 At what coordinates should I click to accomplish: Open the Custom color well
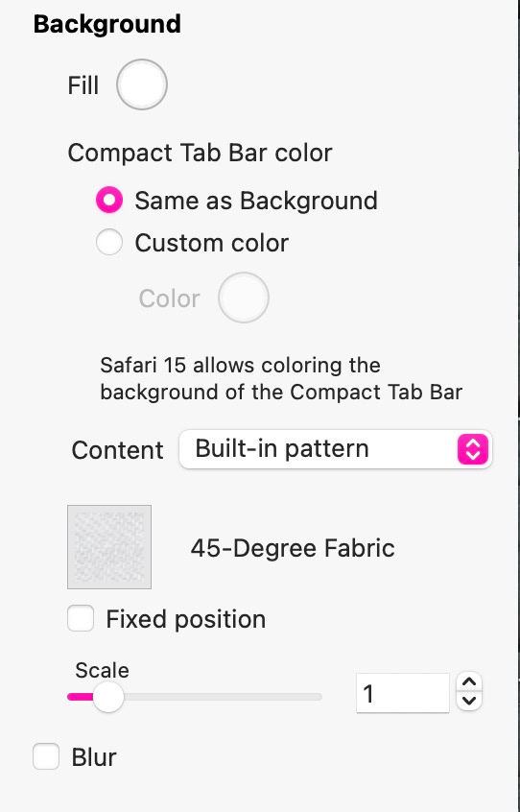tap(244, 298)
